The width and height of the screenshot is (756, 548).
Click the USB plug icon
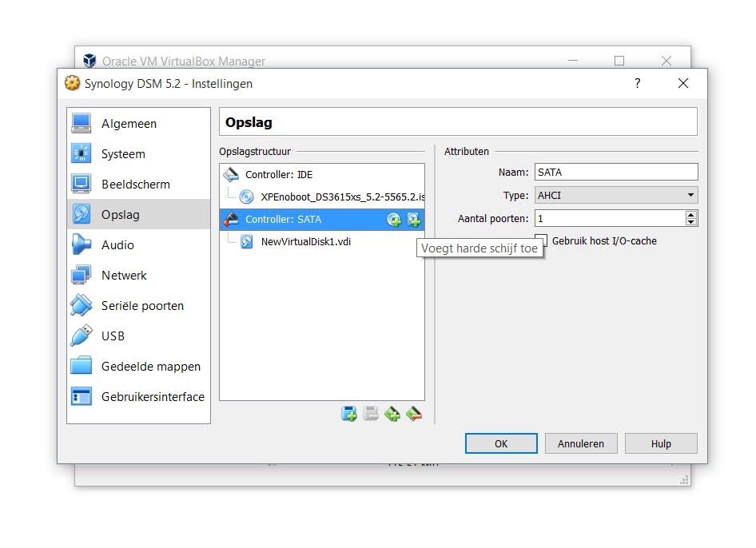point(81,336)
